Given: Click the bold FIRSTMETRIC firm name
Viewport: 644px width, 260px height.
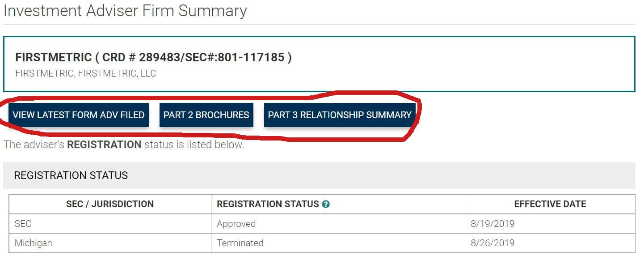Looking at the screenshot, I should click(53, 57).
